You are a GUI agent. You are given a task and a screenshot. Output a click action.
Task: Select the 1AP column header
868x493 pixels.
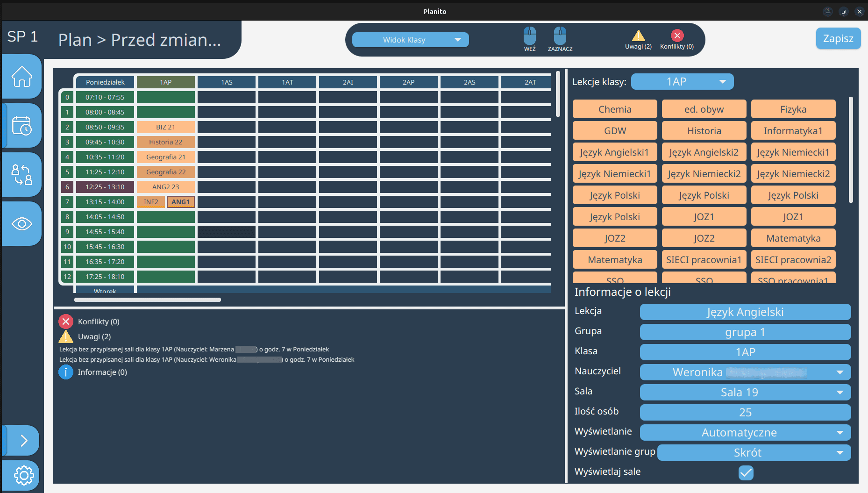pyautogui.click(x=166, y=82)
